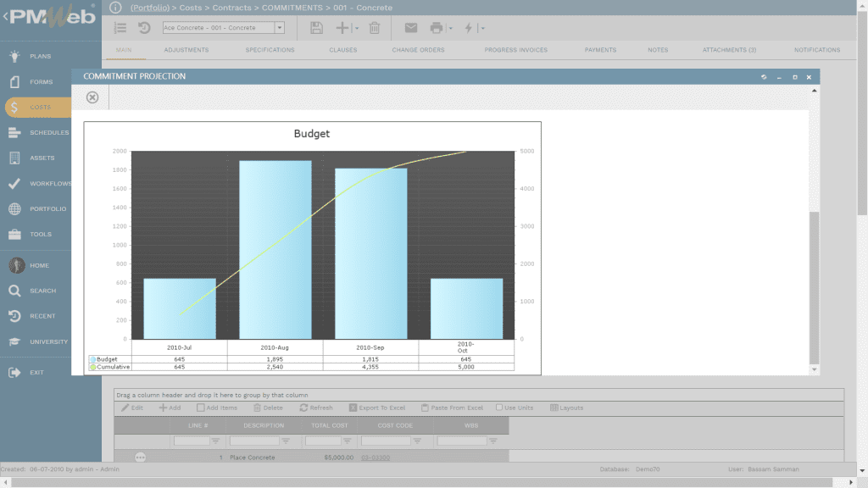Click the Budget legend color swatch
The width and height of the screenshot is (868, 488).
point(93,359)
